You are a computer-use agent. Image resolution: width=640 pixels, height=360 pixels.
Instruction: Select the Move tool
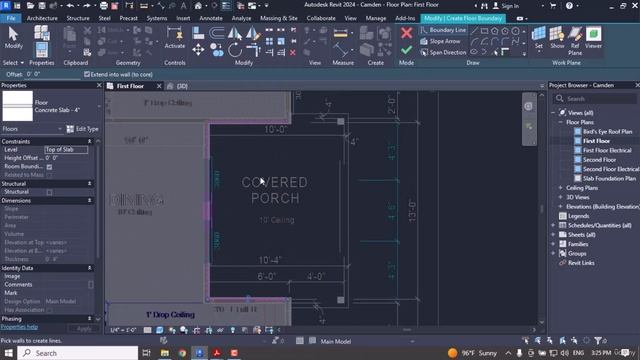198,50
